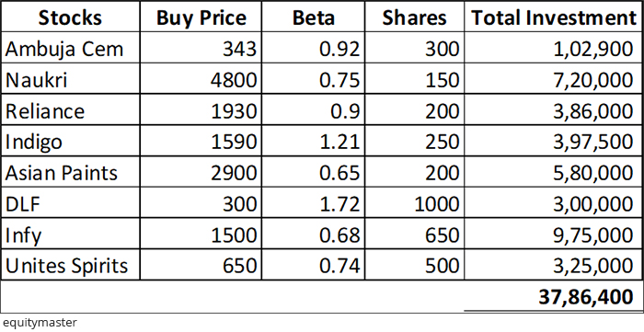
Task: Select the Naukri stock cell
Action: (70, 80)
